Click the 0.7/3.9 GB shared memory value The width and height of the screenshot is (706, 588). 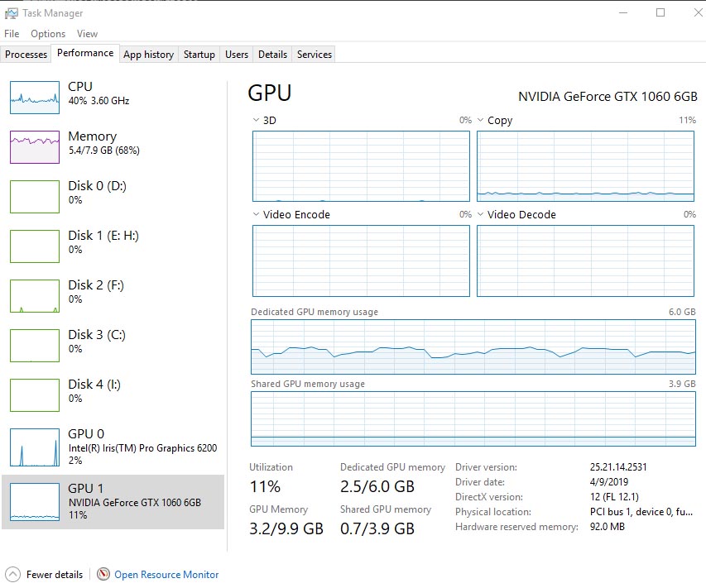point(377,528)
